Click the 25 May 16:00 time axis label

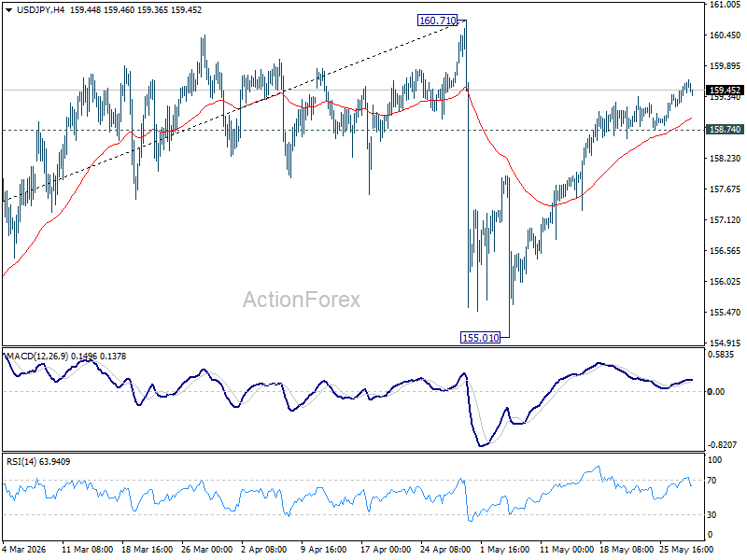pyautogui.click(x=686, y=549)
